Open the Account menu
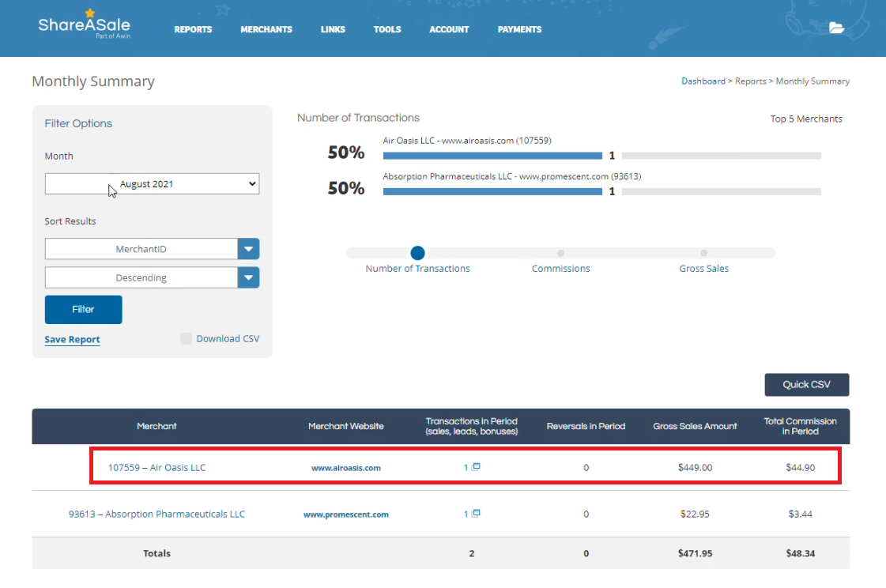 [449, 29]
